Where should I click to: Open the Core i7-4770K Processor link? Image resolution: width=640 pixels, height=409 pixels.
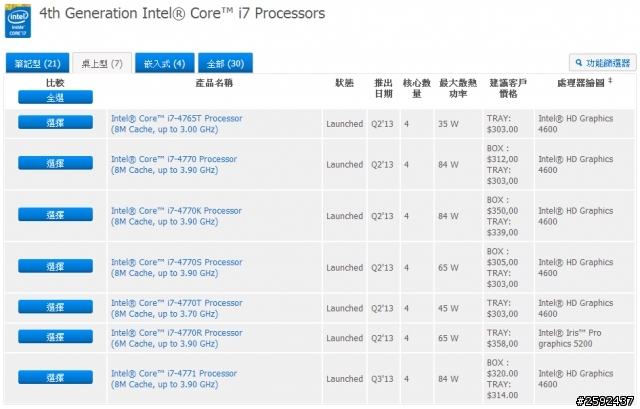(176, 216)
